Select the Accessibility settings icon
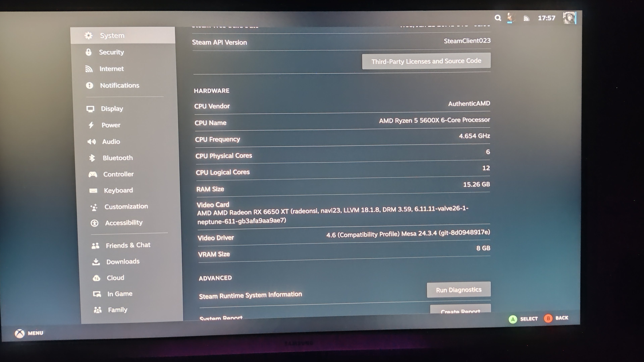The height and width of the screenshot is (362, 644). (x=94, y=223)
